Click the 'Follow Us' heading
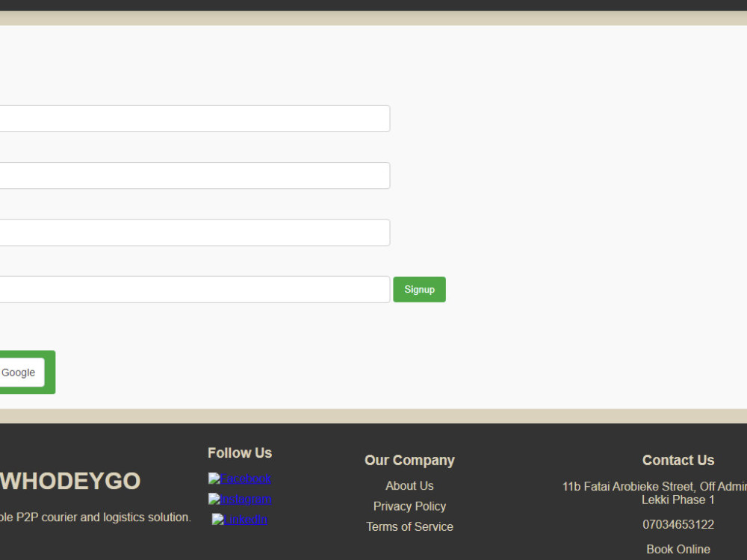 240,453
